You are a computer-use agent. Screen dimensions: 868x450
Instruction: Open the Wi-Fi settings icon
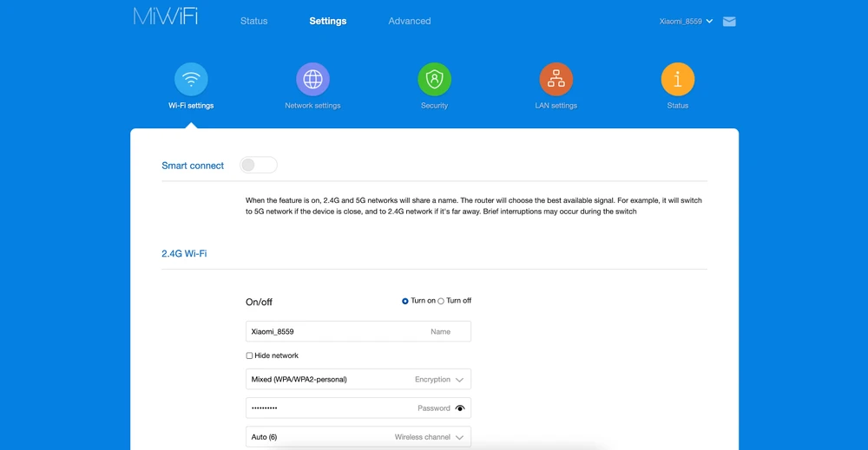tap(191, 79)
